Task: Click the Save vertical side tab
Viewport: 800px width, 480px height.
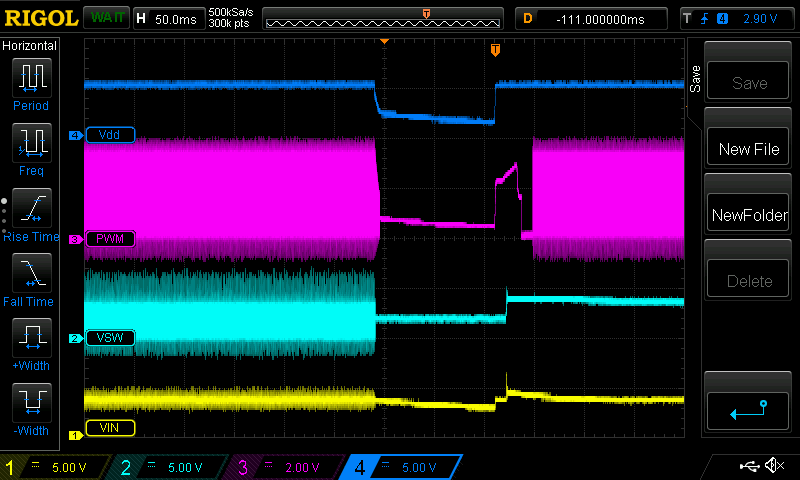Action: pyautogui.click(x=695, y=79)
